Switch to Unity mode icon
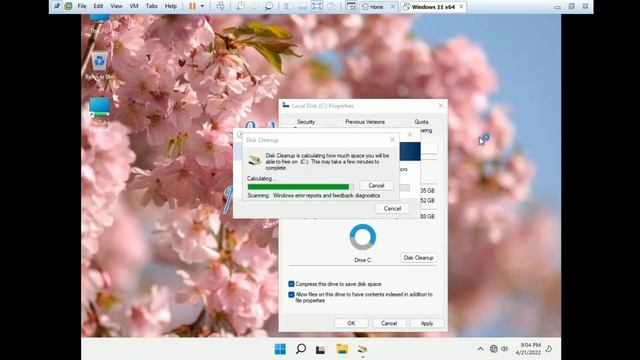The width and height of the screenshot is (640, 360). pos(331,6)
